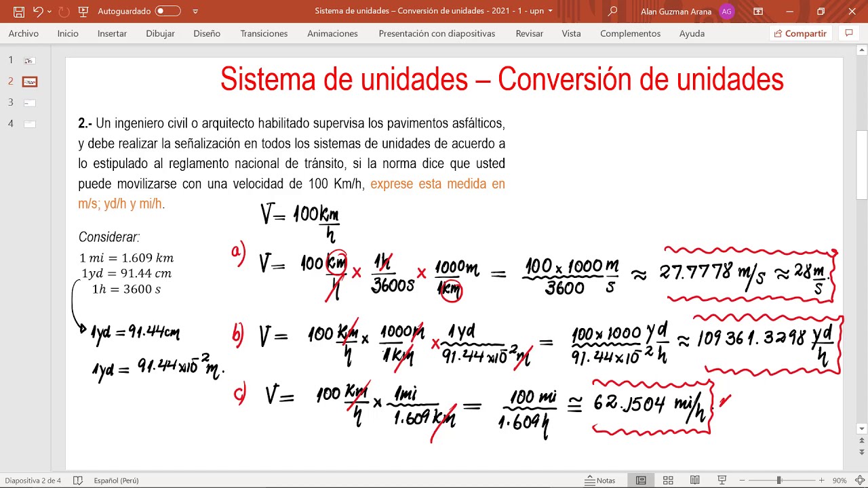Click the zoom in plus button
Image resolution: width=868 pixels, height=488 pixels.
(821, 481)
